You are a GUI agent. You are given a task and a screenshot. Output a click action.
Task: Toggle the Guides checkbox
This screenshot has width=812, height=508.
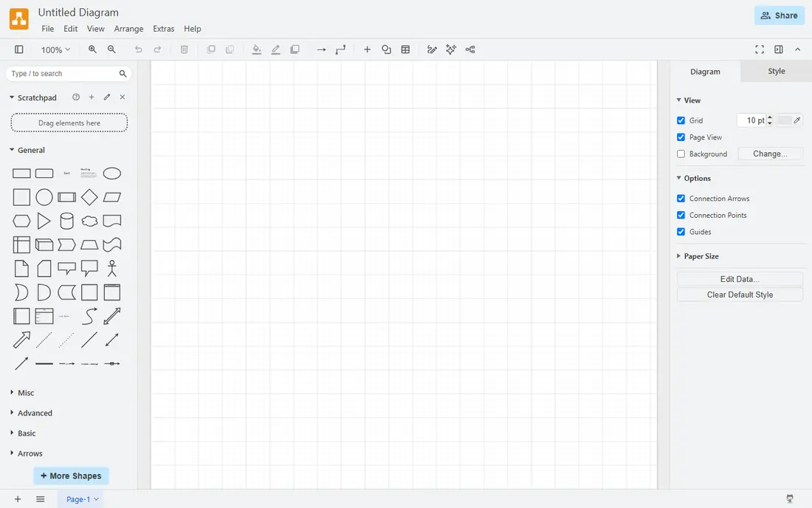[x=681, y=231]
